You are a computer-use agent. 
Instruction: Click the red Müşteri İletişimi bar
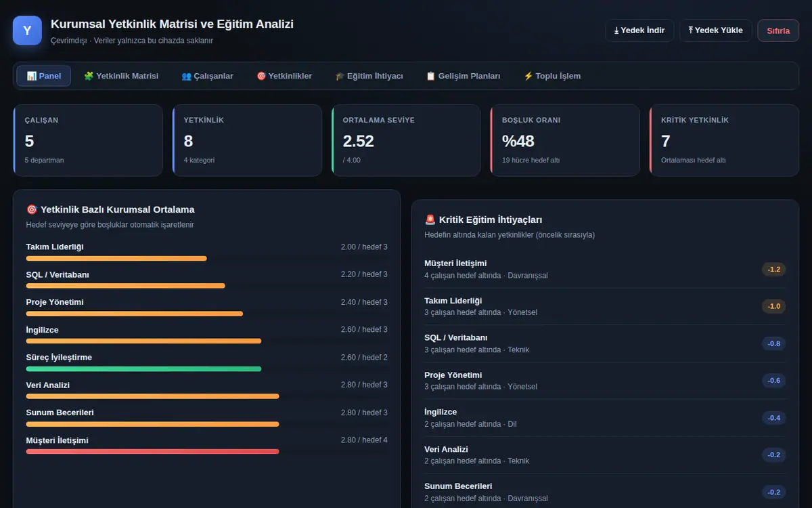click(x=153, y=451)
